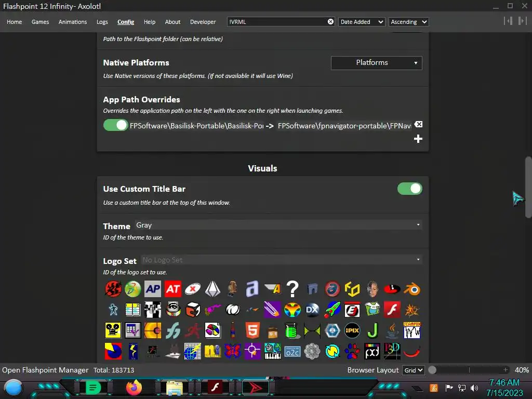Image resolution: width=532 pixels, height=399 pixels.
Task: Open the 7:46 AM taskbar clock
Action: pyautogui.click(x=504, y=388)
